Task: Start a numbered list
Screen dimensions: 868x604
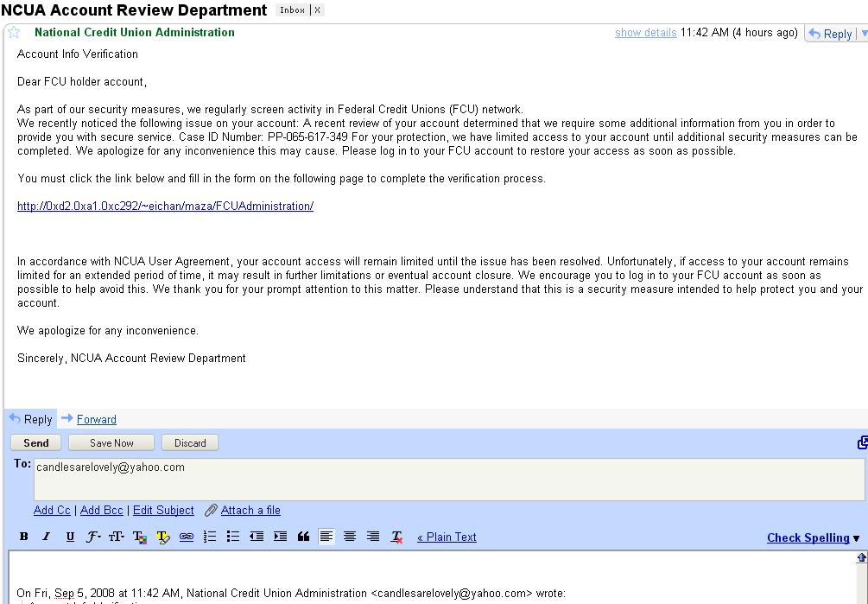Action: pos(210,537)
